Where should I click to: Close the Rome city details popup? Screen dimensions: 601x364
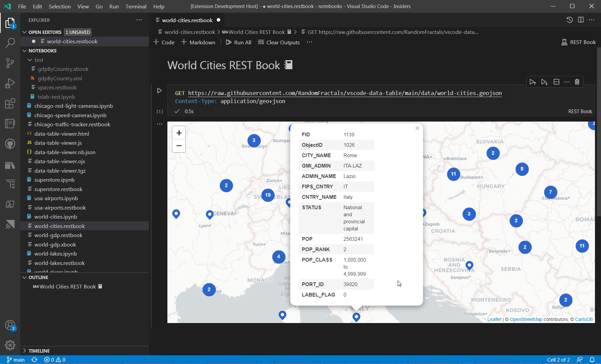pyautogui.click(x=417, y=128)
